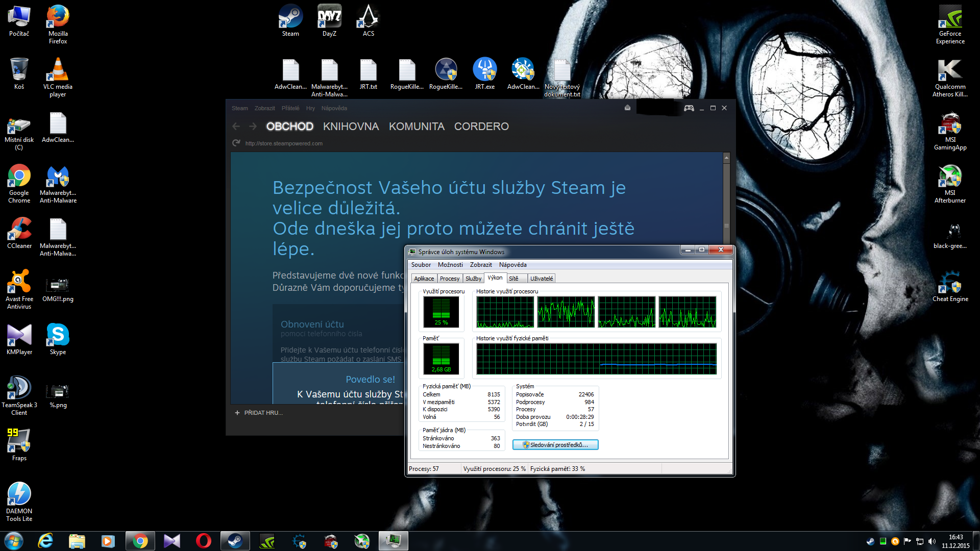Click the Steam page scrollbar up arrow
Screen dimensions: 980x551
pyautogui.click(x=726, y=158)
